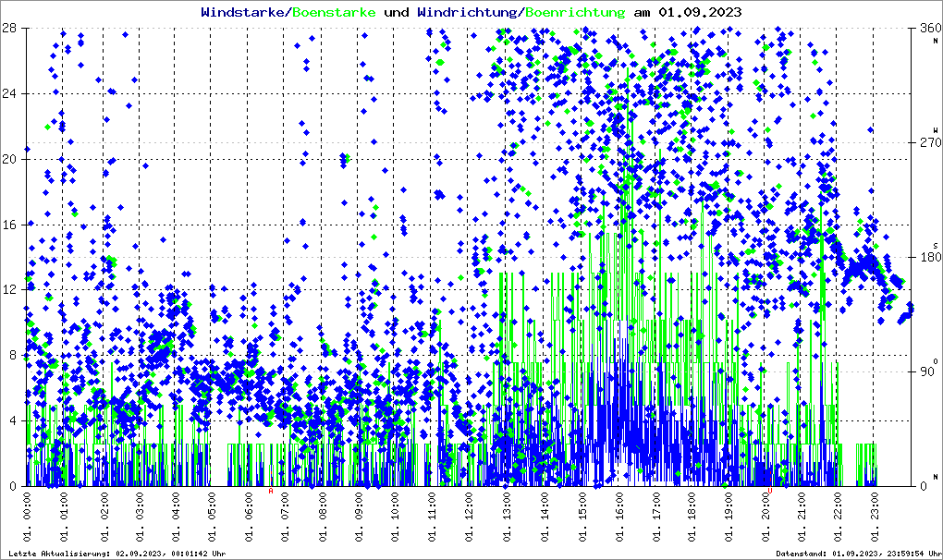Click the red 'U' sunset marker
Screen dimensions: 943x560
[770, 491]
